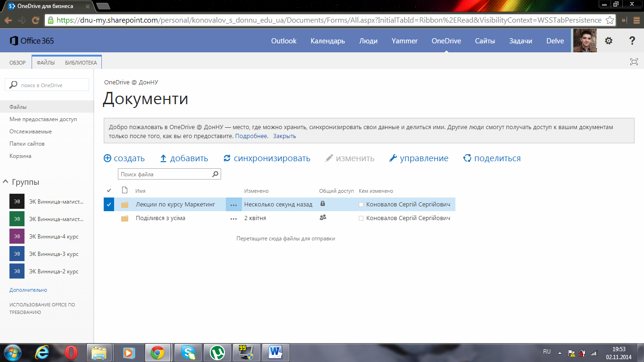Viewport: 644px width, 362px height.
Task: Focus the Поиск файла field
Action: click(169, 174)
